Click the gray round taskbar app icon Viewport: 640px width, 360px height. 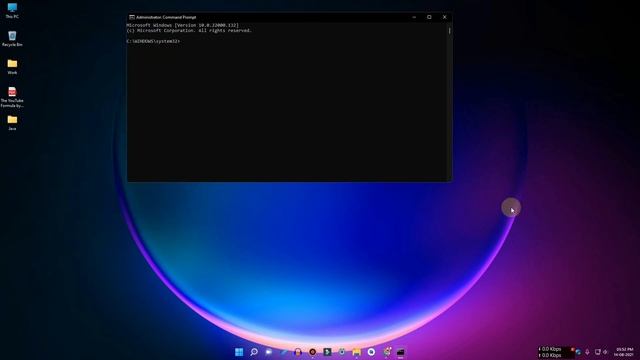[x=342, y=352]
